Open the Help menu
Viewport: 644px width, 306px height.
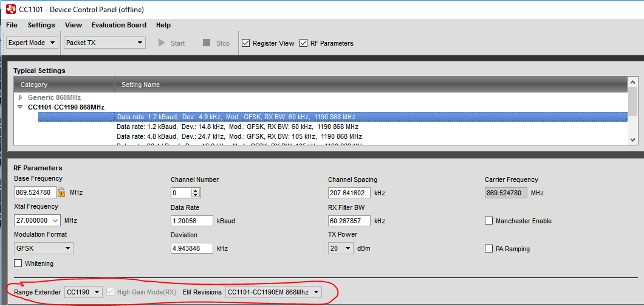(163, 25)
